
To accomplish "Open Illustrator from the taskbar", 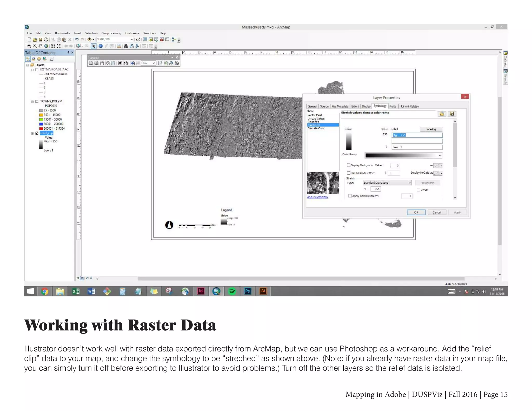I will 263,291.
